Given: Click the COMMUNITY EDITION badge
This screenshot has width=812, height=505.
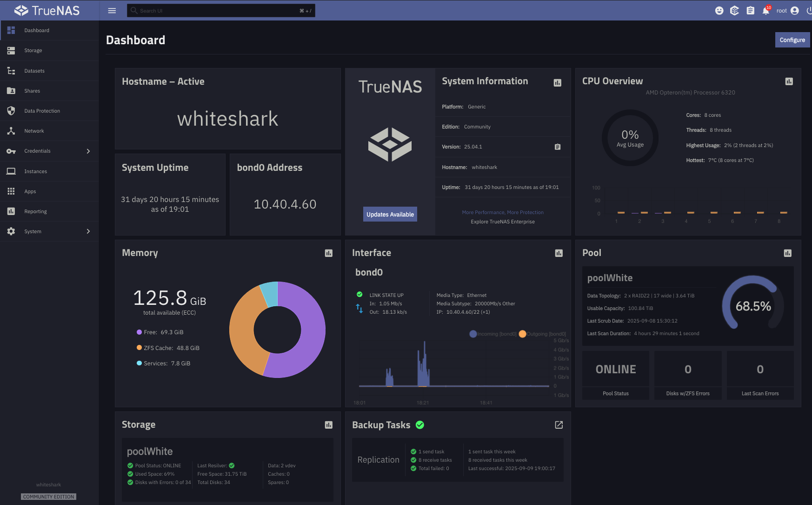Looking at the screenshot, I should tap(48, 497).
